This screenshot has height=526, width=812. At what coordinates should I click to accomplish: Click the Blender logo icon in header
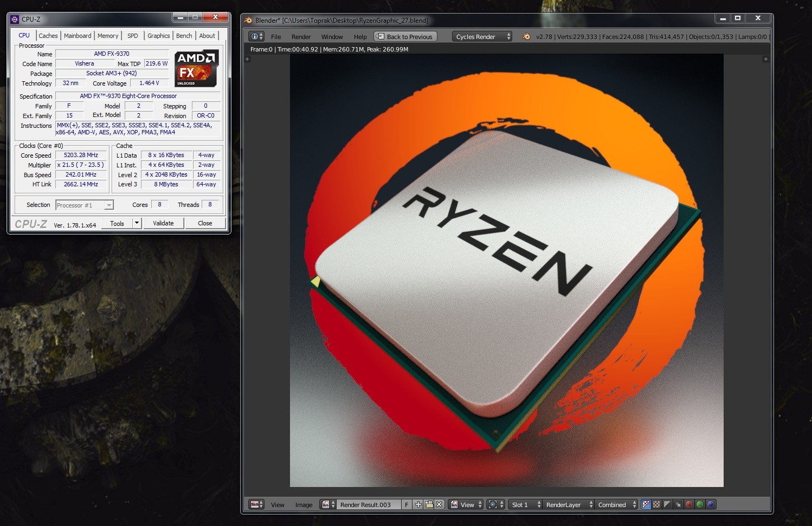pos(526,36)
